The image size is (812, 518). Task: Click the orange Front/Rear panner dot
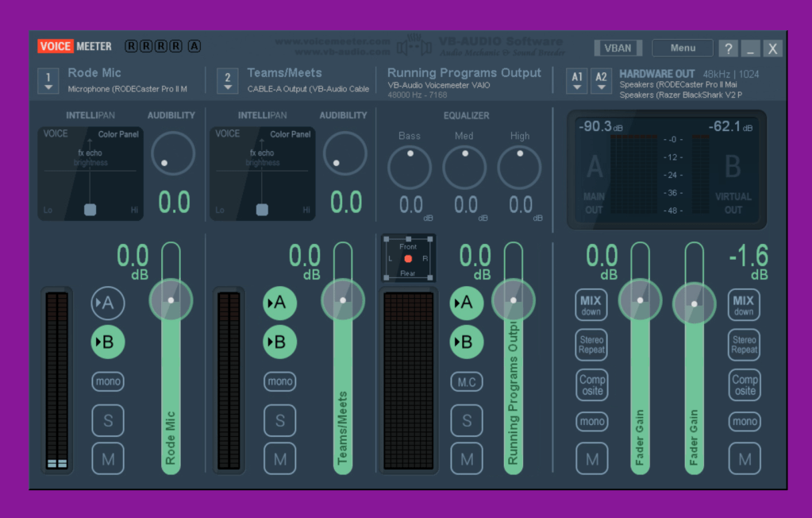point(408,258)
